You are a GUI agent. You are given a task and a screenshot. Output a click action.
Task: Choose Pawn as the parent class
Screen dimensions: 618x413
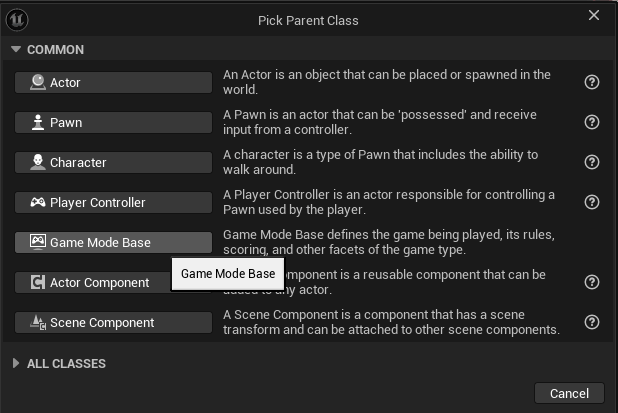pyautogui.click(x=113, y=122)
